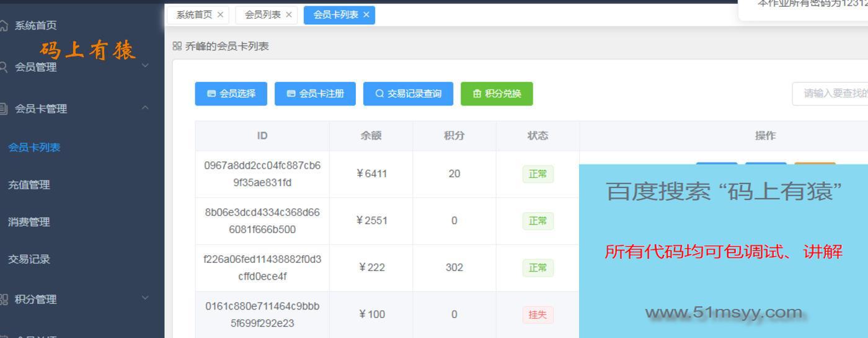Screen dimensions: 868x338
Task: Click the 状态 column header
Action: click(538, 136)
